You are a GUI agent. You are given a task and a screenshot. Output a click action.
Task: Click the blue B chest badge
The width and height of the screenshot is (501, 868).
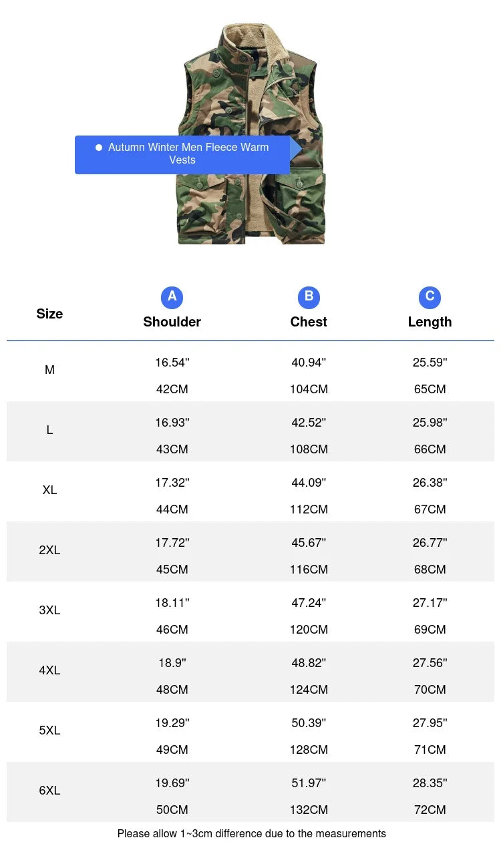pos(309,297)
